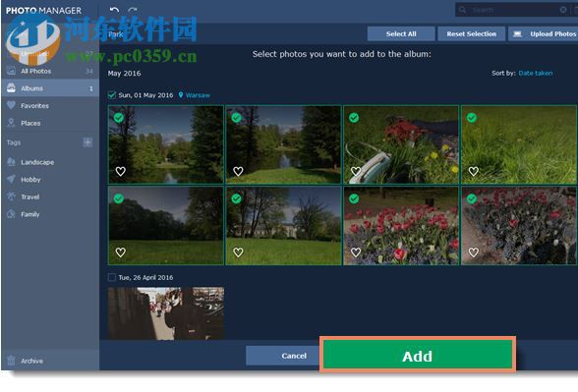Image resolution: width=578 pixels, height=392 pixels.
Task: Favorite the red tulips photo heart
Action: click(x=356, y=252)
